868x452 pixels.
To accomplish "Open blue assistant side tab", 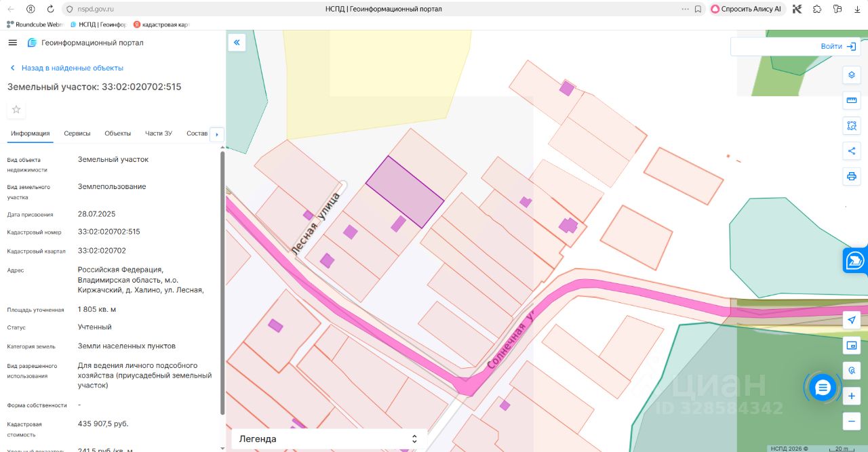I will click(856, 260).
